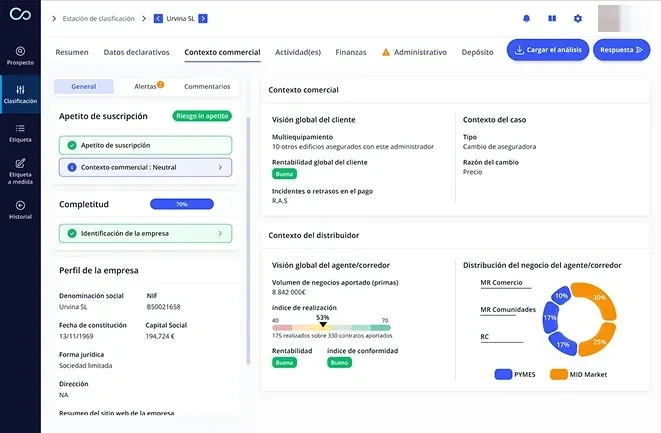Click the RC chart label
This screenshot has height=433, width=661.
[x=484, y=336]
